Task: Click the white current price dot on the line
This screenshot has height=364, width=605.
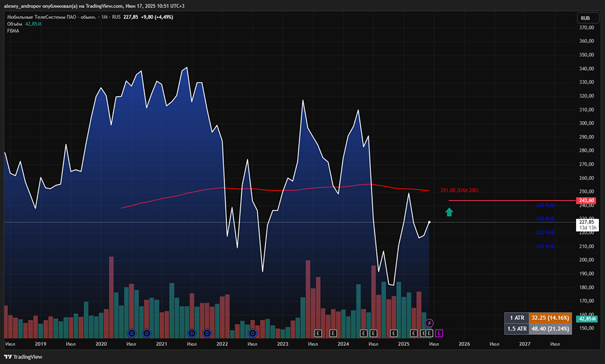Action: coord(429,222)
